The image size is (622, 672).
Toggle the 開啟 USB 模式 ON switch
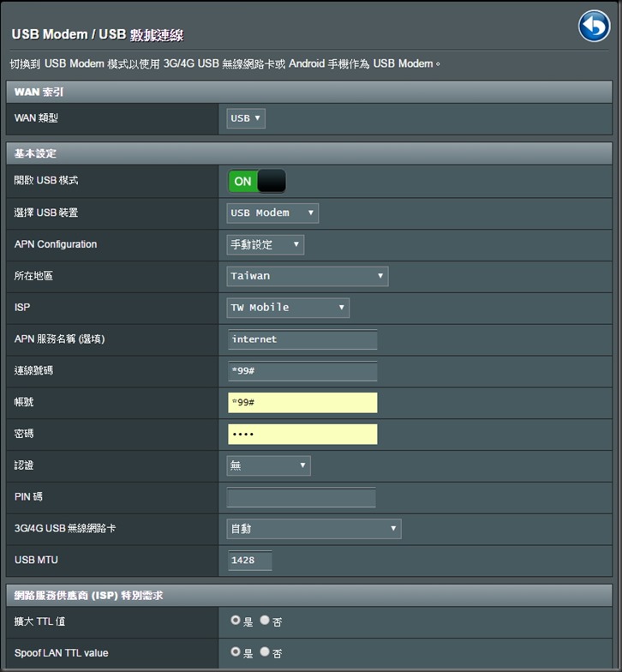(x=257, y=182)
